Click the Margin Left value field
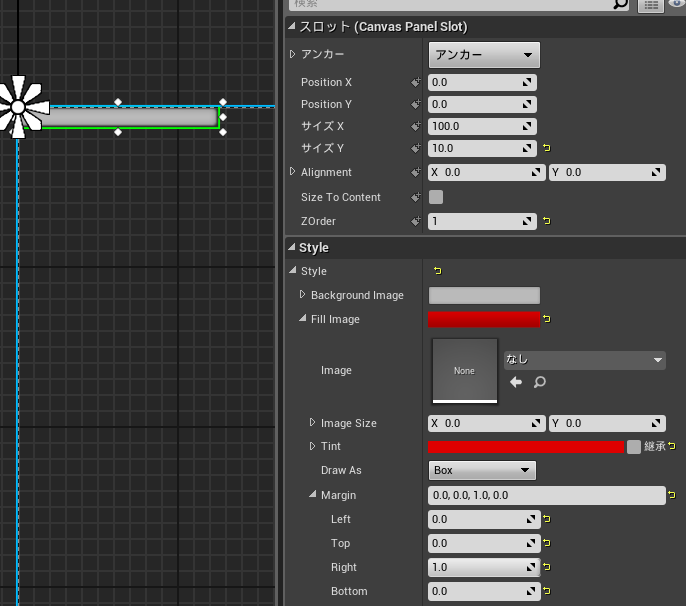 coord(484,519)
